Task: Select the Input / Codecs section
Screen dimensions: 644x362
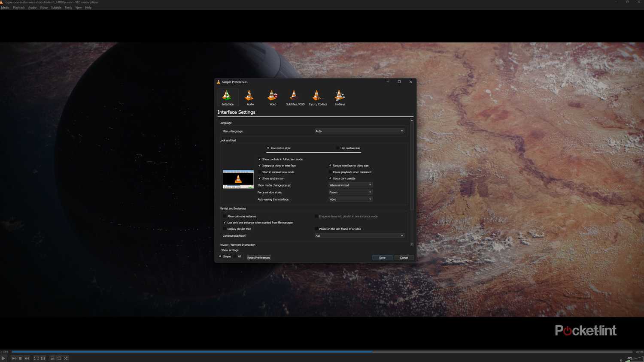Action: point(318,97)
